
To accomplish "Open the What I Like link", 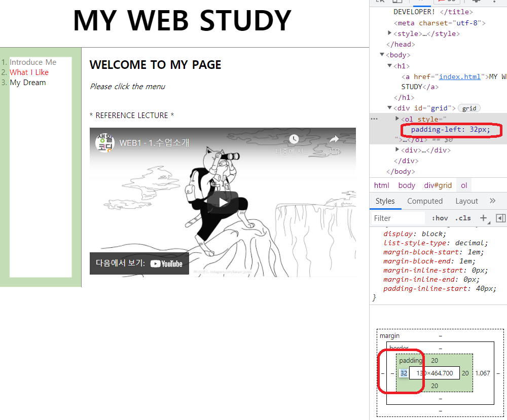I will pyautogui.click(x=29, y=72).
